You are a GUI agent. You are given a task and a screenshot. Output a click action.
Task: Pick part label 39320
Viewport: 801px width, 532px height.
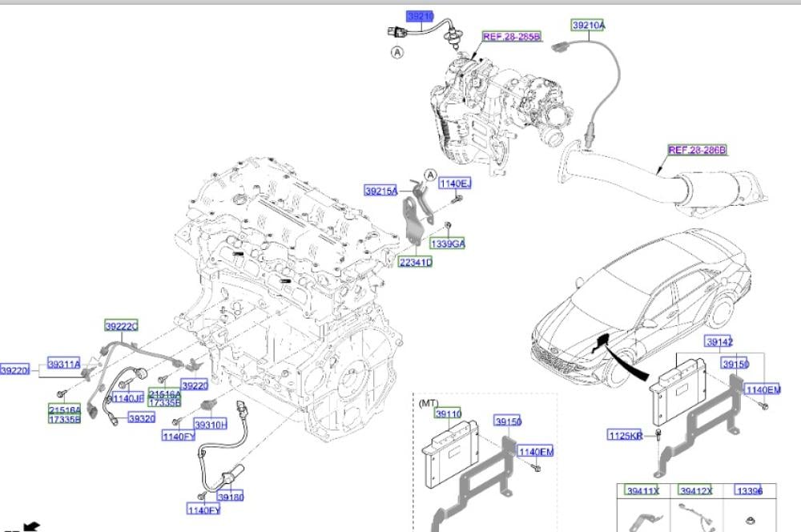141,417
